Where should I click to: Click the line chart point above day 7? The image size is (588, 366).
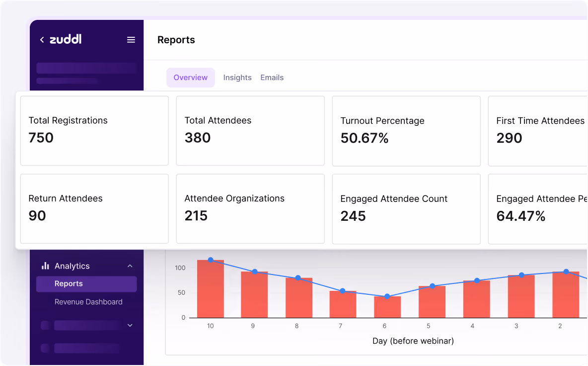pos(342,291)
